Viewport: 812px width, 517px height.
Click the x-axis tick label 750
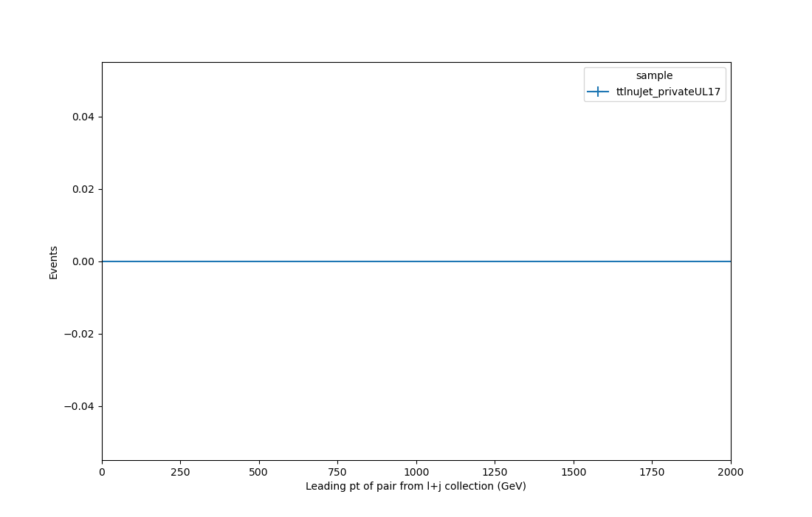tap(337, 472)
